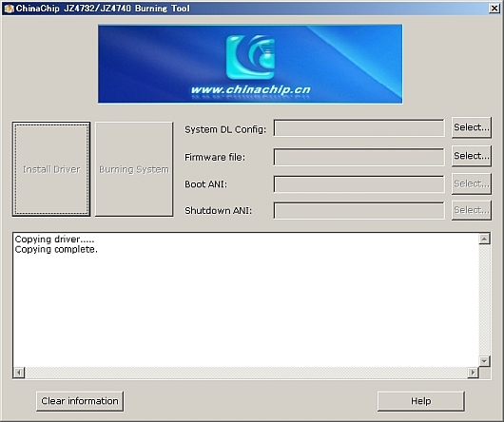
Task: Click the log scroll right arrow
Action: click(x=473, y=373)
